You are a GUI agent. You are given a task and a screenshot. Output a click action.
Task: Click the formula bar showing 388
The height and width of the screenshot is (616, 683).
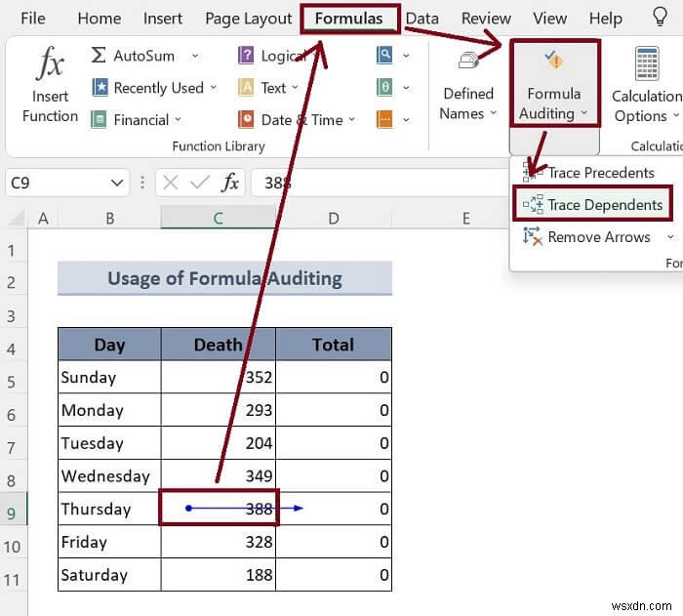point(380,183)
